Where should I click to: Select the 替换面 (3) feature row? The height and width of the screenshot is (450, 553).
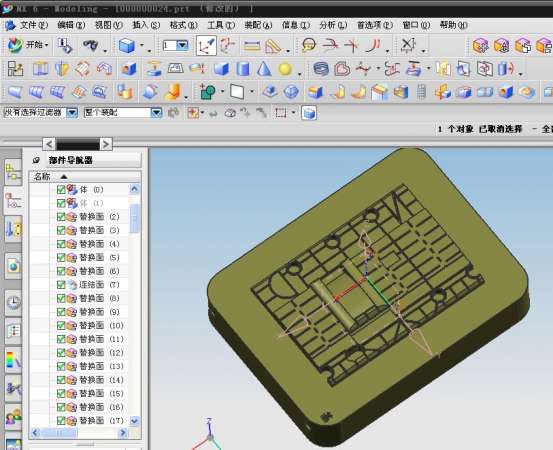coord(79,230)
